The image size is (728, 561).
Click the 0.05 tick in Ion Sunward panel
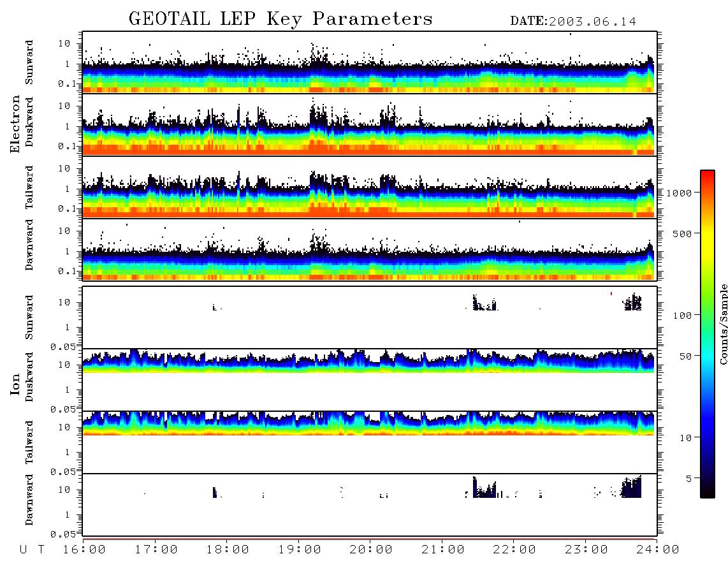[x=62, y=347]
